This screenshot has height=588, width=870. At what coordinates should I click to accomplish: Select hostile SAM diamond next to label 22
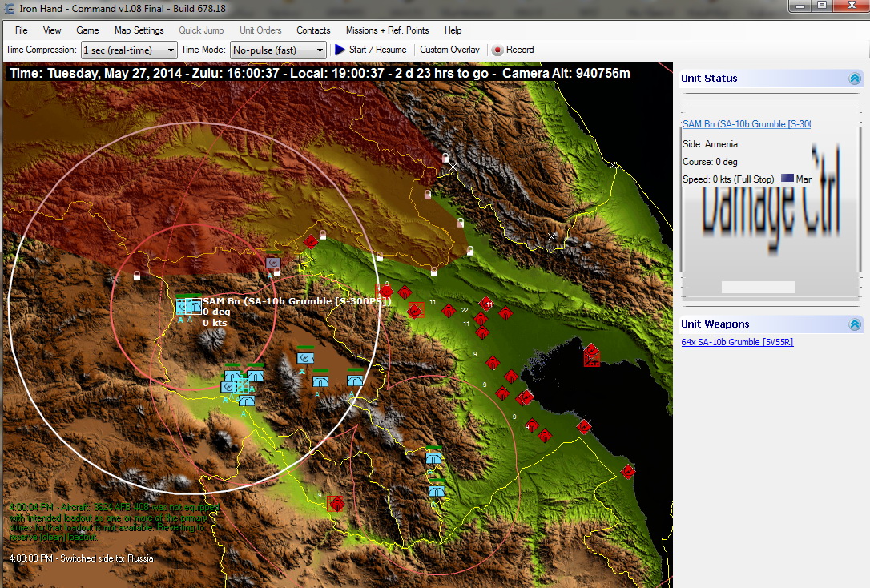(x=449, y=311)
